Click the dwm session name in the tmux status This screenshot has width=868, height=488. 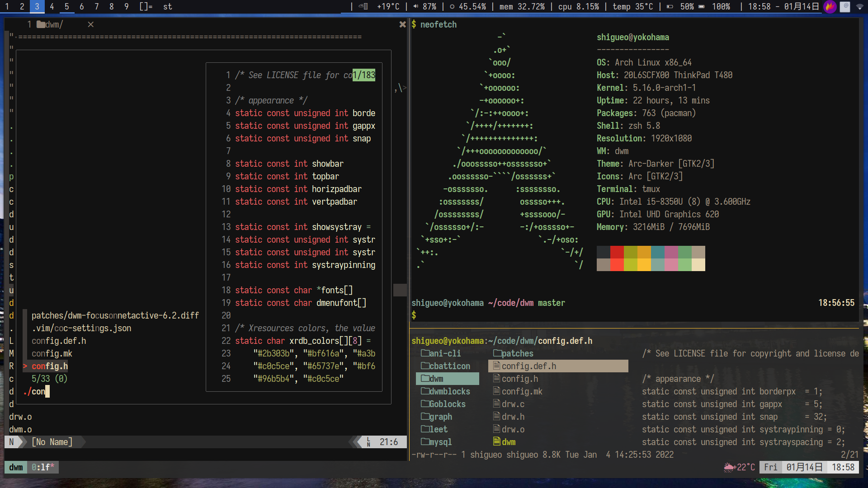16,467
